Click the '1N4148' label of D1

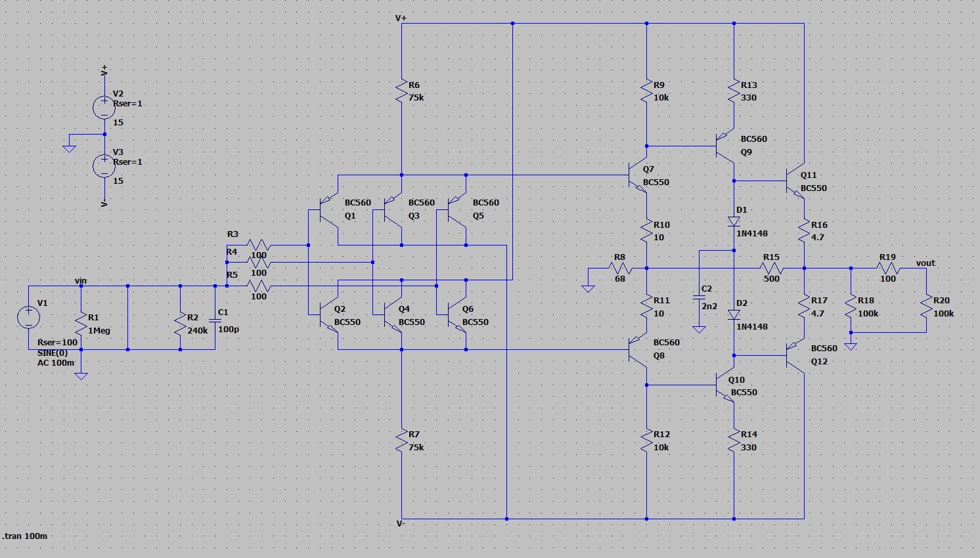tap(752, 233)
